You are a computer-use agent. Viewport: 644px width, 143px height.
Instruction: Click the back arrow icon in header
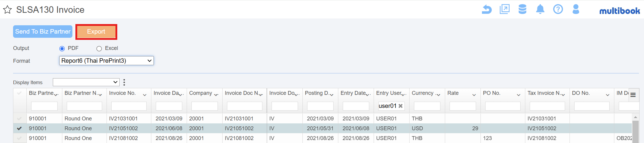[x=487, y=9]
